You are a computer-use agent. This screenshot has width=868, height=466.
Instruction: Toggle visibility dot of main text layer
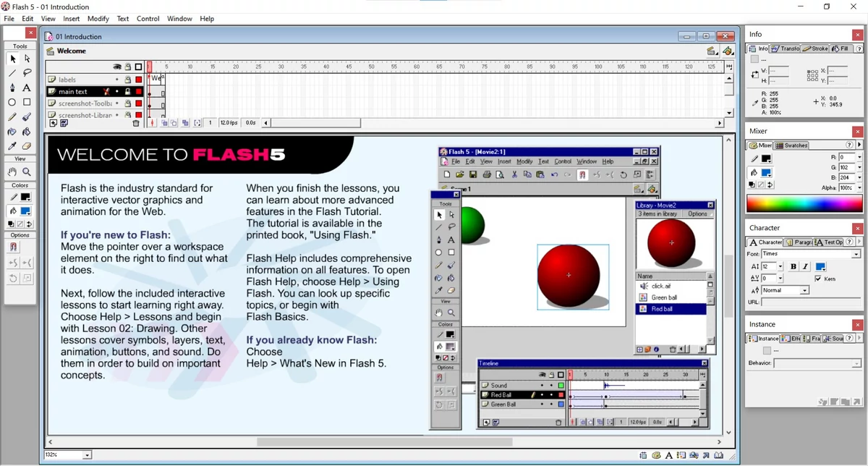(118, 92)
